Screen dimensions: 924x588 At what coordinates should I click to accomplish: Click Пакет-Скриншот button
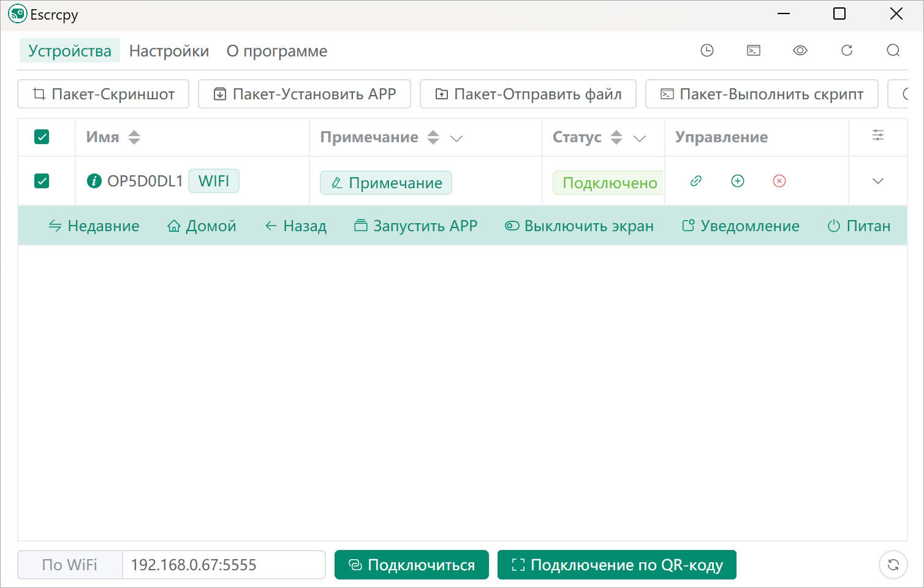(104, 94)
